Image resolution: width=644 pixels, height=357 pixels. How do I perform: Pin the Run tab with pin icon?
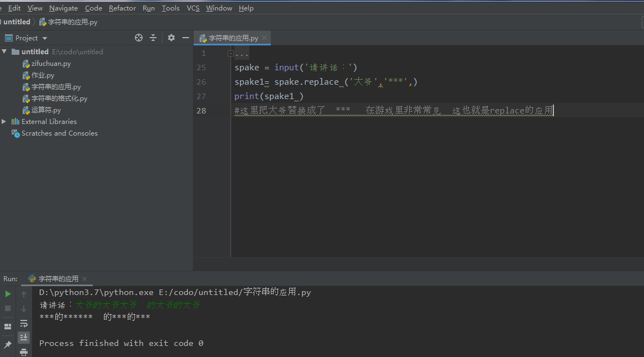7,345
